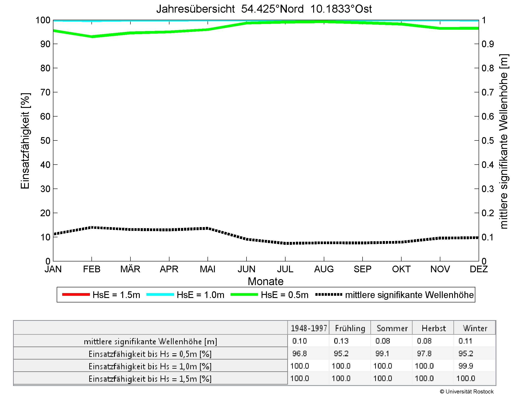Click the cyan HsE = 1.0m legend swatch
Viewport: 532px width, 399px height.
[x=160, y=295]
